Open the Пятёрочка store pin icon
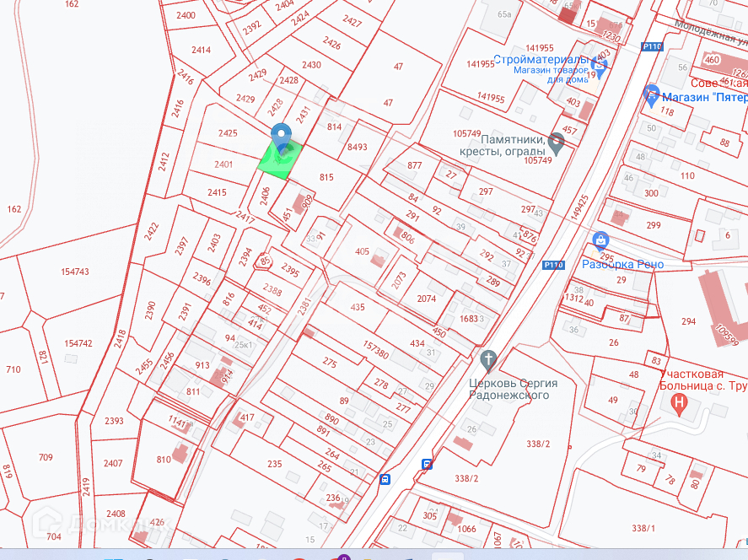748x560 pixels. point(651,96)
